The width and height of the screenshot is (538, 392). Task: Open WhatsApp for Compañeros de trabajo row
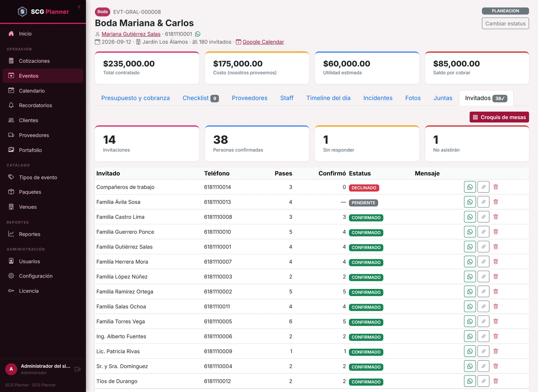(x=470, y=187)
